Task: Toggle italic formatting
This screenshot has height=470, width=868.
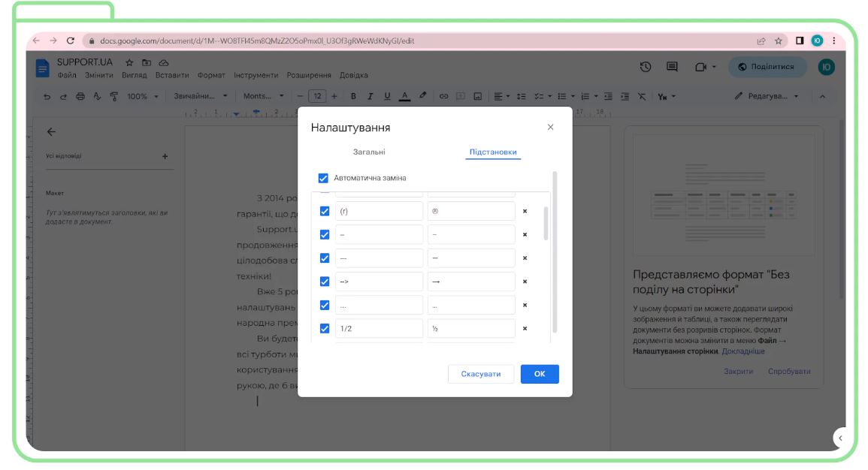Action: tap(370, 96)
